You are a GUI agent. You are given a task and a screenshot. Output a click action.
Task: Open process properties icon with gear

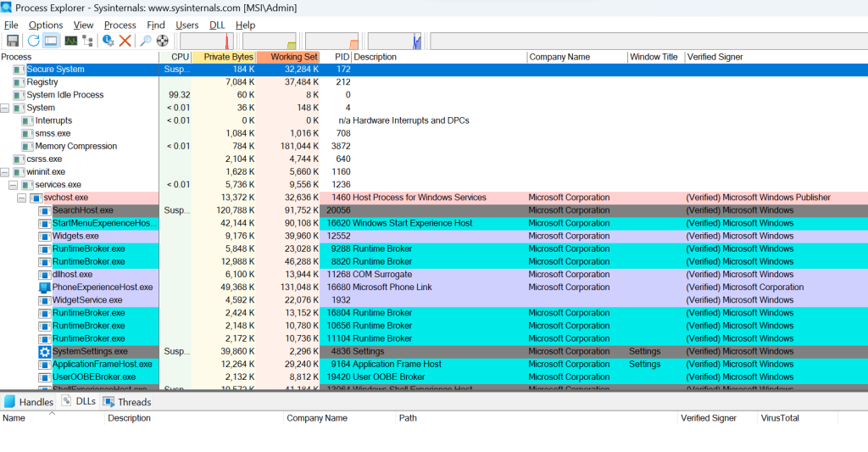108,41
